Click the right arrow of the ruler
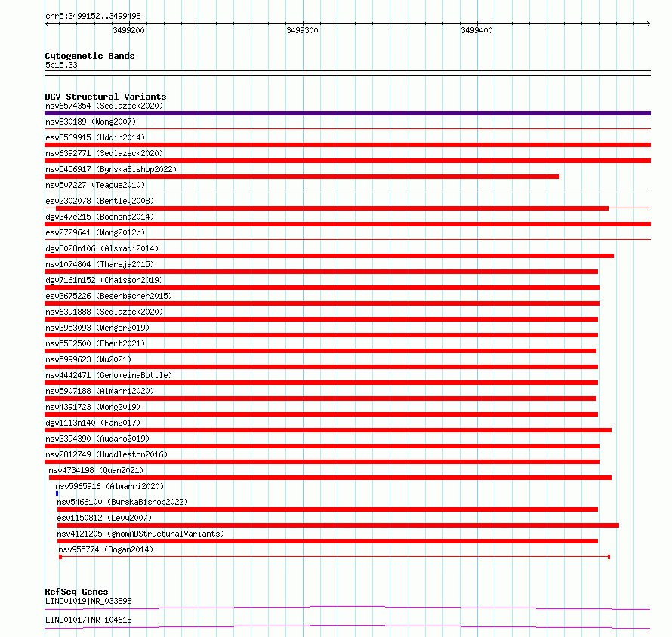Viewport: 672px width, 637px height. (x=649, y=23)
